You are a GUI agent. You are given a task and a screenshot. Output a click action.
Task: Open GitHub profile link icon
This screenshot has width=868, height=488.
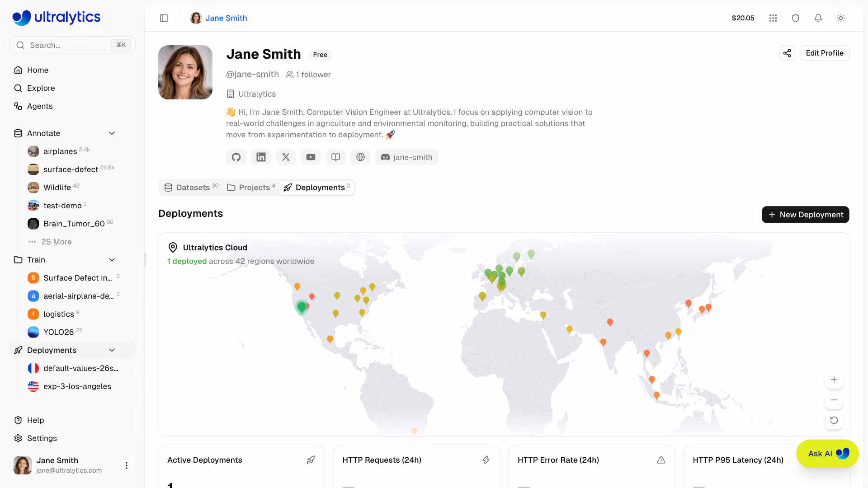coord(236,157)
